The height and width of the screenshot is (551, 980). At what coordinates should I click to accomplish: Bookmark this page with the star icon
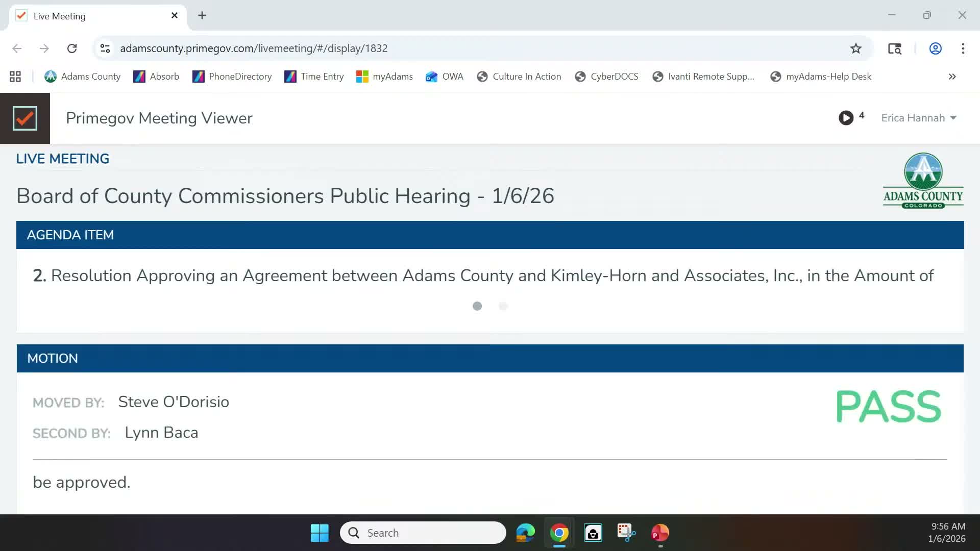(856, 48)
